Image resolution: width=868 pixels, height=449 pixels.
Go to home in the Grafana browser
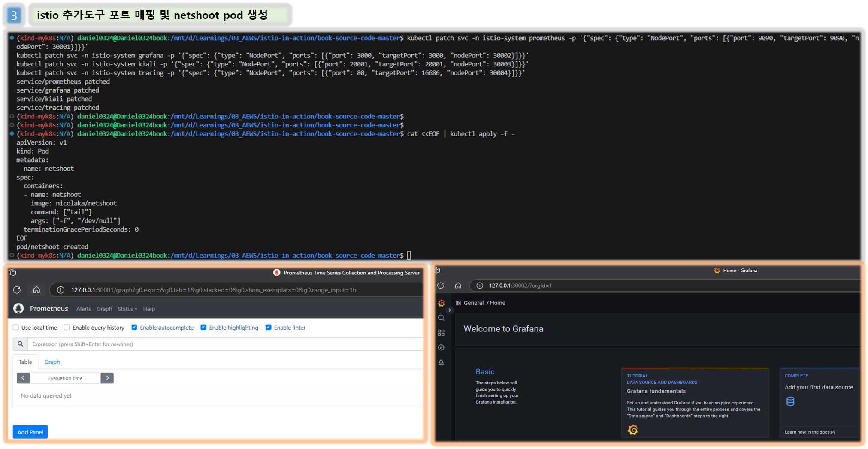[458, 286]
